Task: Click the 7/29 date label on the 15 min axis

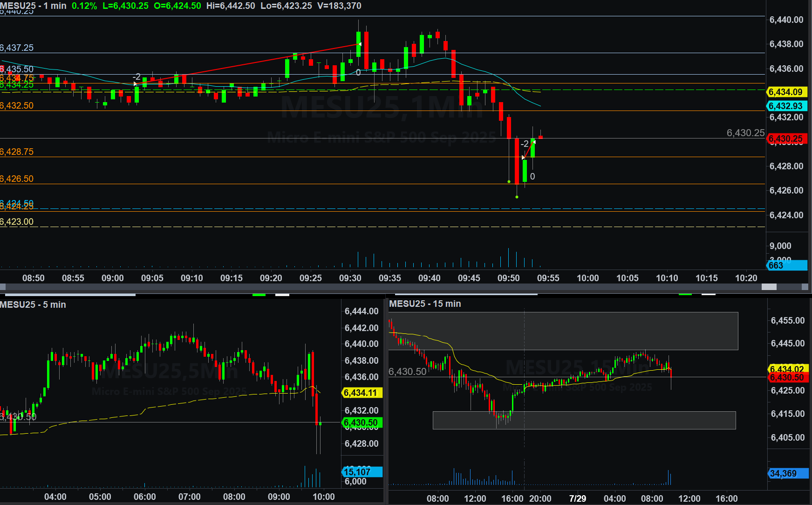Action: (x=578, y=498)
